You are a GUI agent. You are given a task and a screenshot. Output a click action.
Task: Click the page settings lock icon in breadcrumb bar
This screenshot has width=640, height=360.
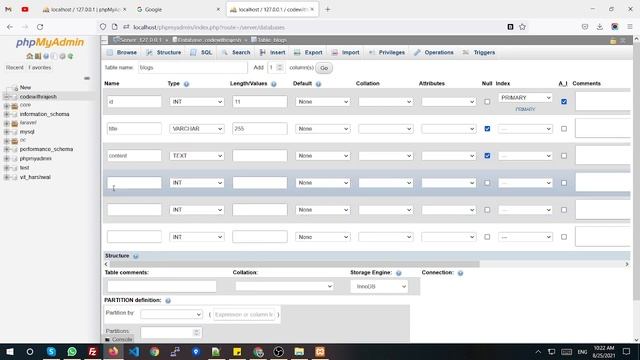click(613, 40)
